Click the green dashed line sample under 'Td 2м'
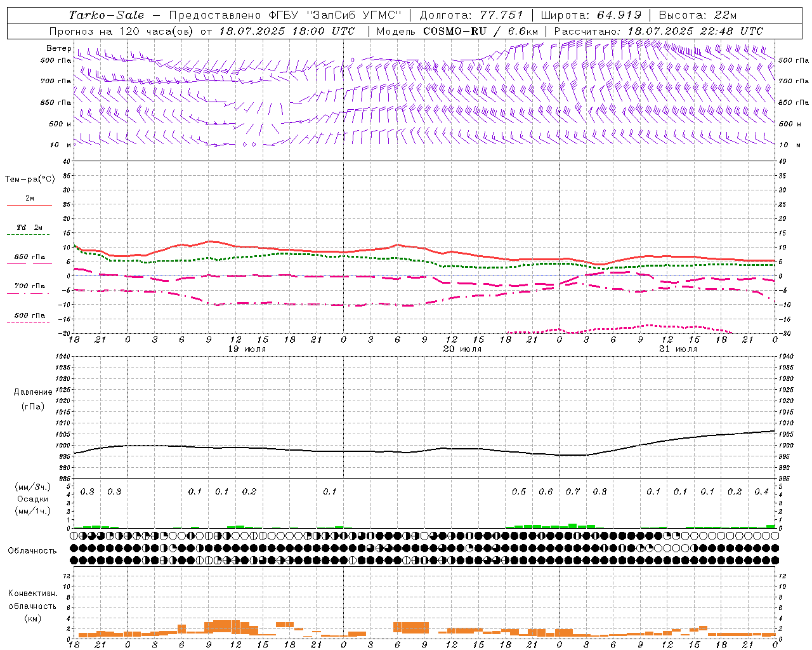Screen dimensions: 812x650 [29, 234]
